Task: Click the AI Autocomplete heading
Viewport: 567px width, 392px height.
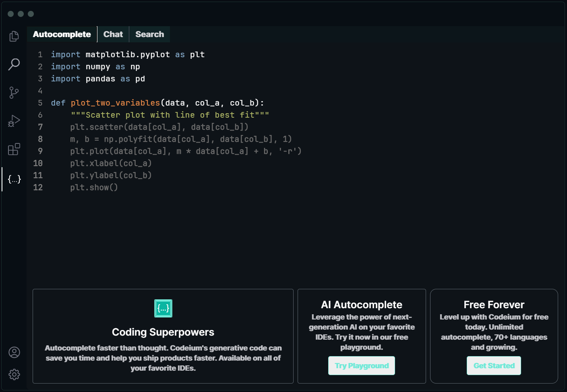Action: click(362, 305)
